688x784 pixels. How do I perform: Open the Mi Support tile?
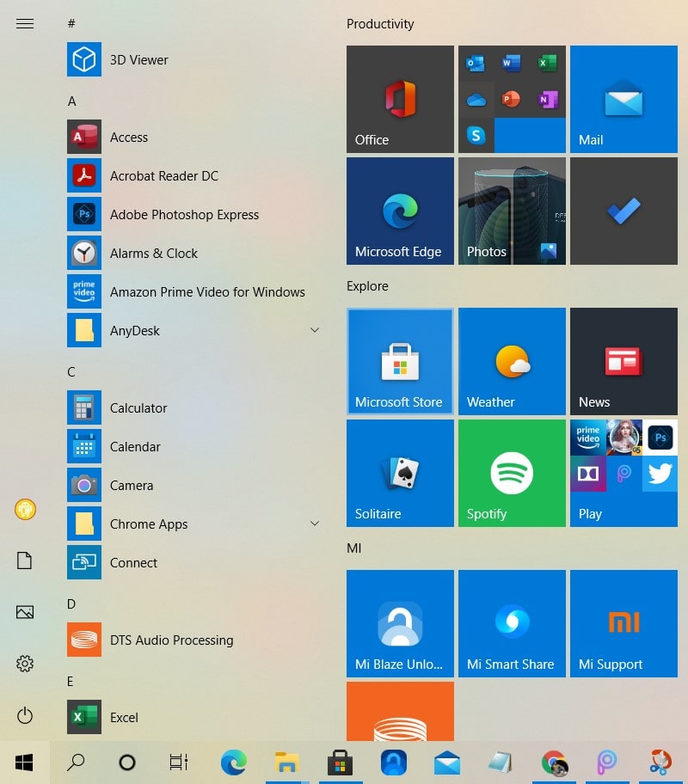(x=624, y=623)
